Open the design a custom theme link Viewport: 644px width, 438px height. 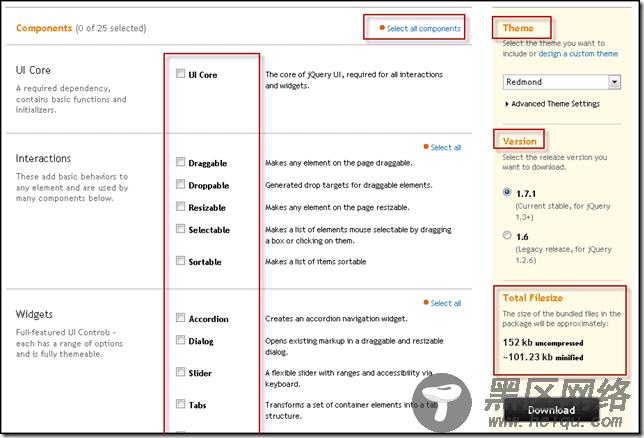click(578, 54)
